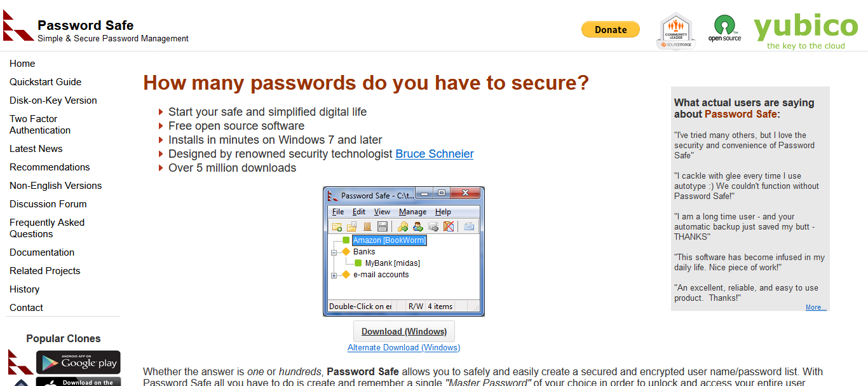Click the Donate button
Screen dimensions: 868x386
pyautogui.click(x=610, y=29)
